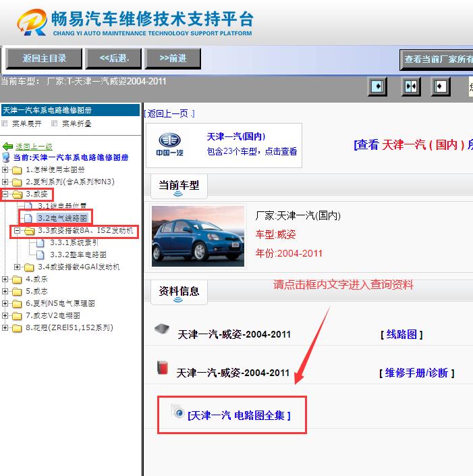Click the browser icon before 电路图全集
Screen dimensions: 473x476
tap(177, 412)
